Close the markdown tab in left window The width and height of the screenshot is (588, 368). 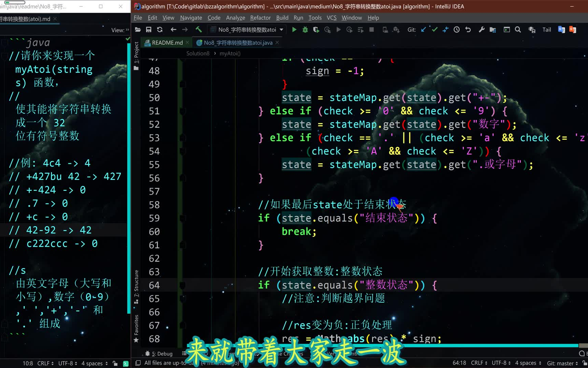pyautogui.click(x=55, y=19)
